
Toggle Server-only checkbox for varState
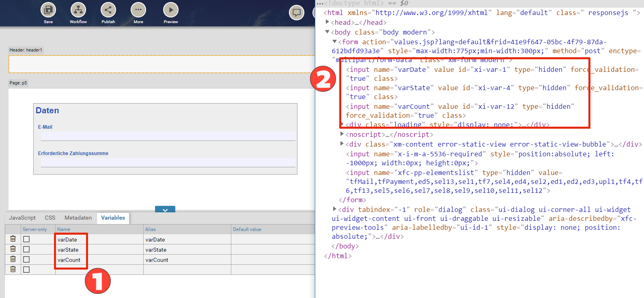[x=26, y=249]
